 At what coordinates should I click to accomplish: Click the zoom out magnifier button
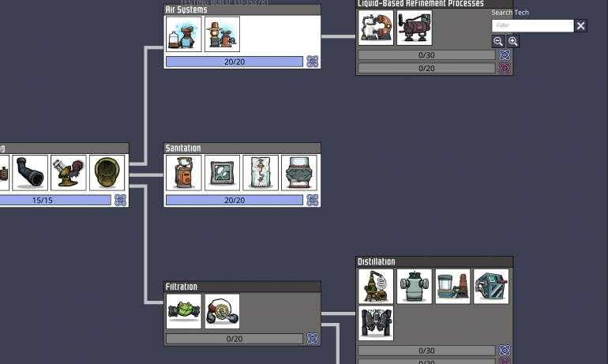click(x=498, y=41)
